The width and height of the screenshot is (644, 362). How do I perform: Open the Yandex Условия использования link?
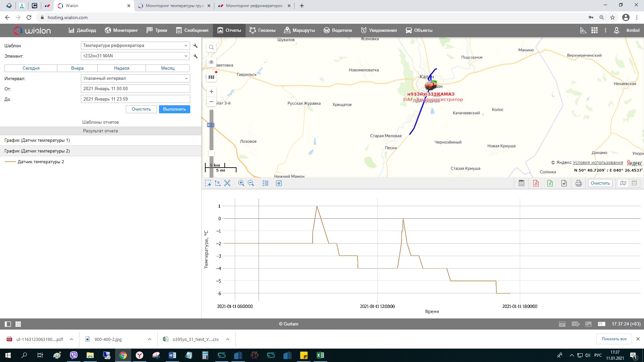[598, 163]
